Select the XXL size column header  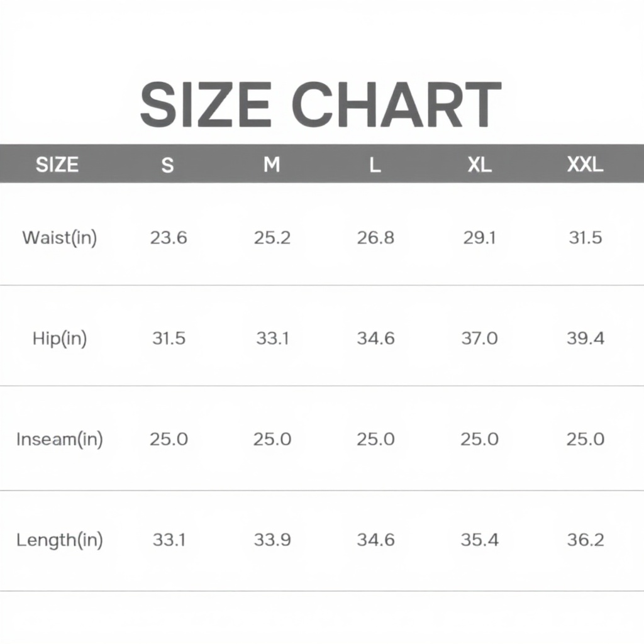pyautogui.click(x=585, y=165)
